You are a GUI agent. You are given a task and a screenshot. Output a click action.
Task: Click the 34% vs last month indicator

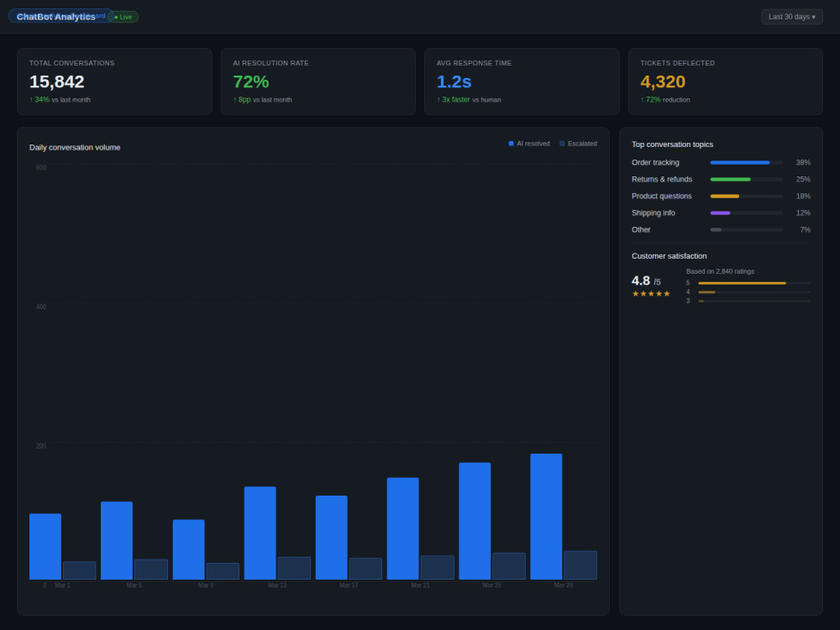tap(60, 100)
